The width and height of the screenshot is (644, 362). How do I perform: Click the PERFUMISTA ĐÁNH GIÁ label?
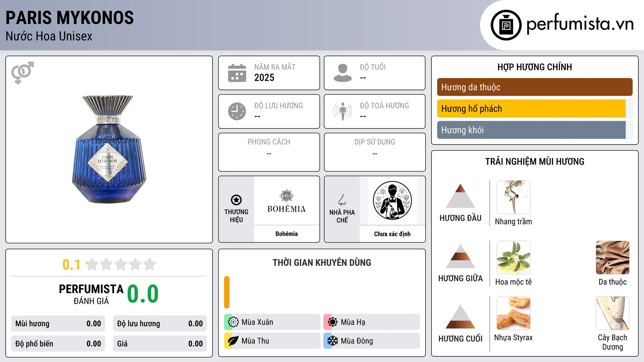click(x=91, y=294)
